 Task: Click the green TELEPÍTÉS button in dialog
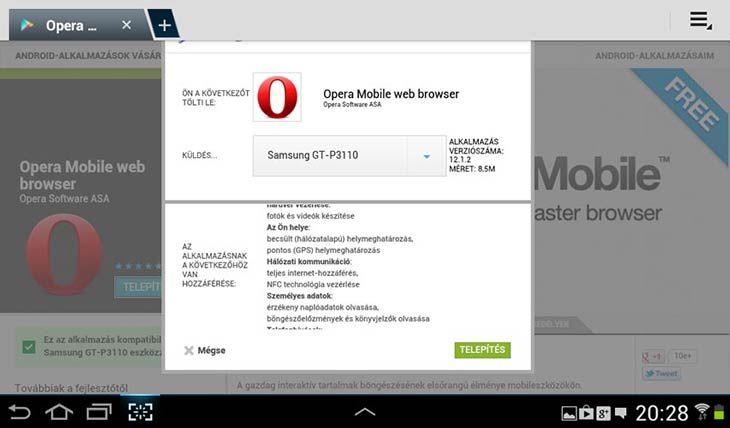click(482, 350)
